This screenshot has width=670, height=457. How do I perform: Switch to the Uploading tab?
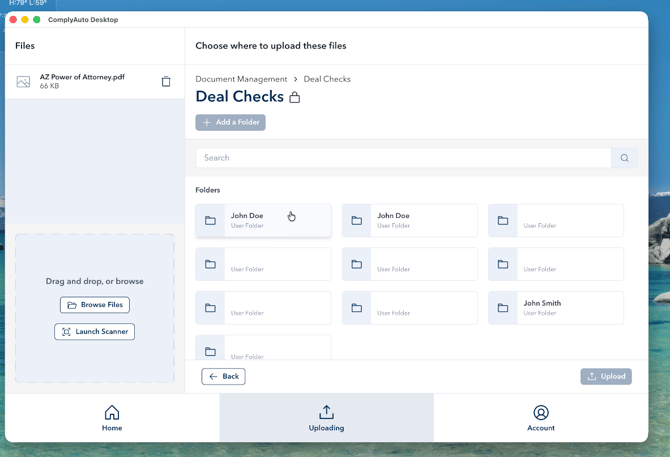(326, 418)
